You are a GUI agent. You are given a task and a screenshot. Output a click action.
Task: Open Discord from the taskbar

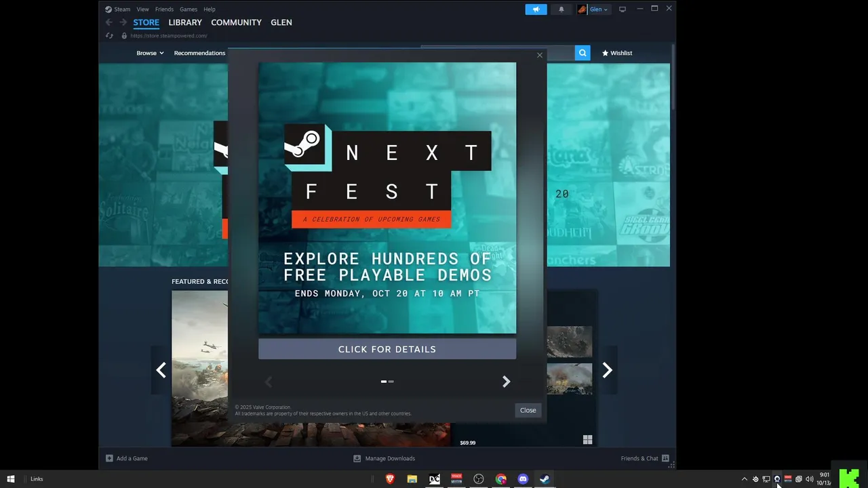click(x=523, y=479)
